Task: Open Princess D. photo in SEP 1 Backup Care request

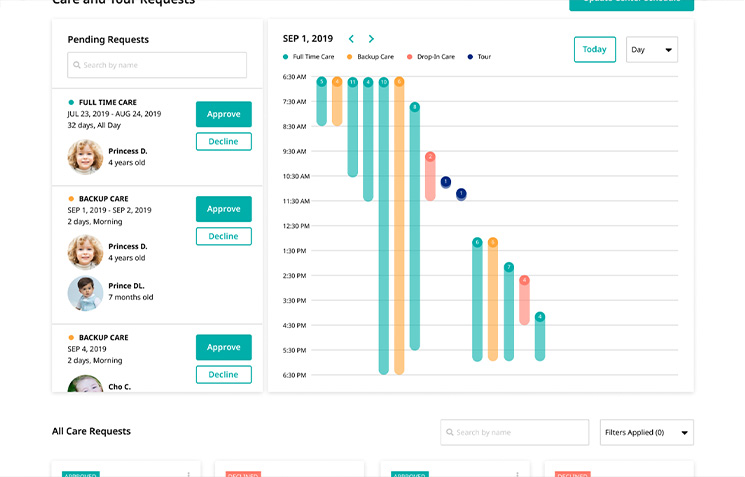Action: point(85,252)
